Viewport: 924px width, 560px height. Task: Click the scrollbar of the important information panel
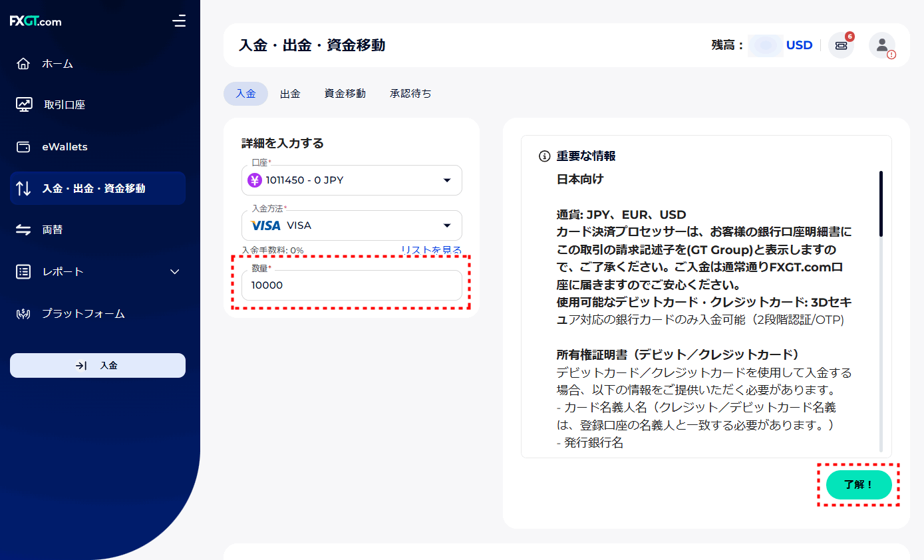click(881, 204)
